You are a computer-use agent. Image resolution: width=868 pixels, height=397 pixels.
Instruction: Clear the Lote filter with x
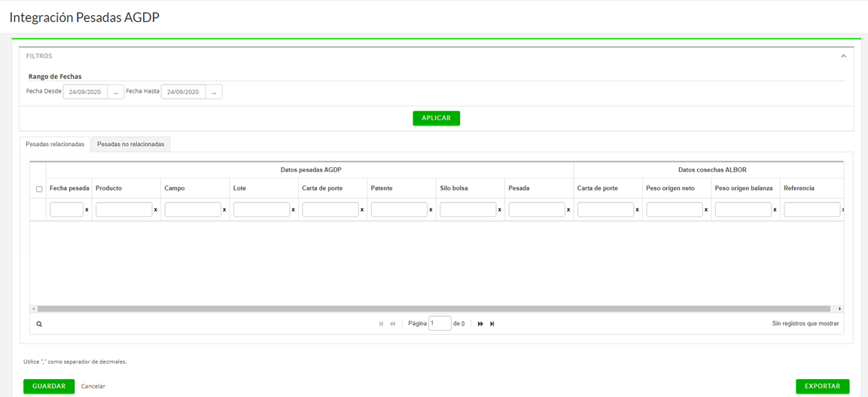(x=293, y=210)
